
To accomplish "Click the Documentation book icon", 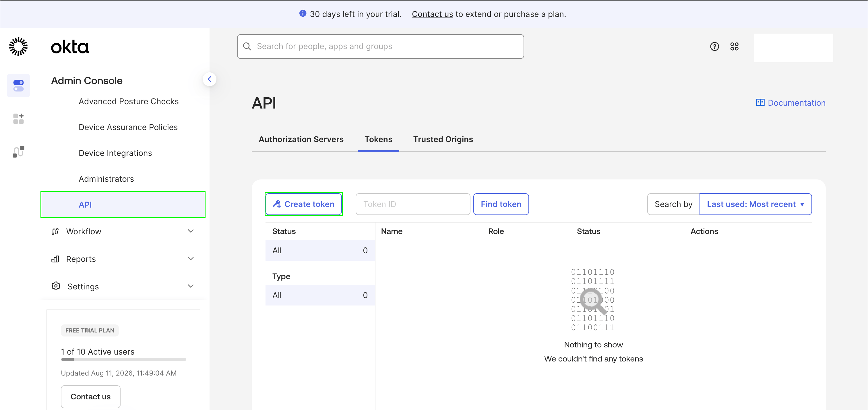I will click(x=760, y=102).
